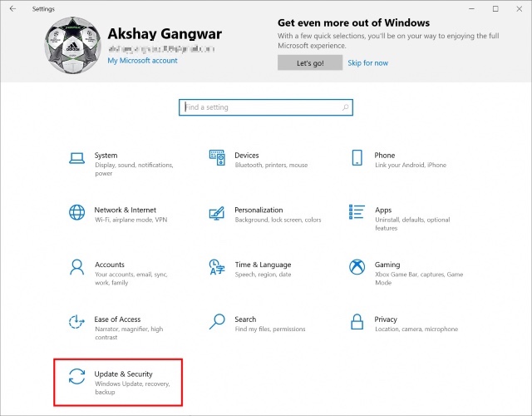Open the Personalization brush icon

pos(217,213)
